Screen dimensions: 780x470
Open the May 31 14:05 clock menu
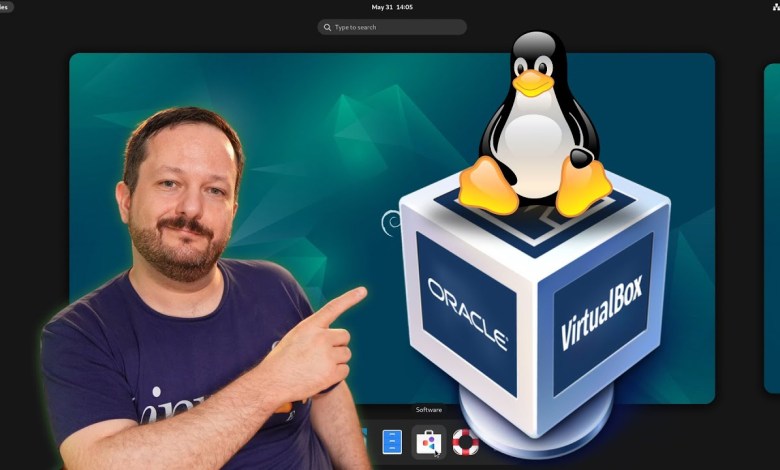(x=392, y=7)
